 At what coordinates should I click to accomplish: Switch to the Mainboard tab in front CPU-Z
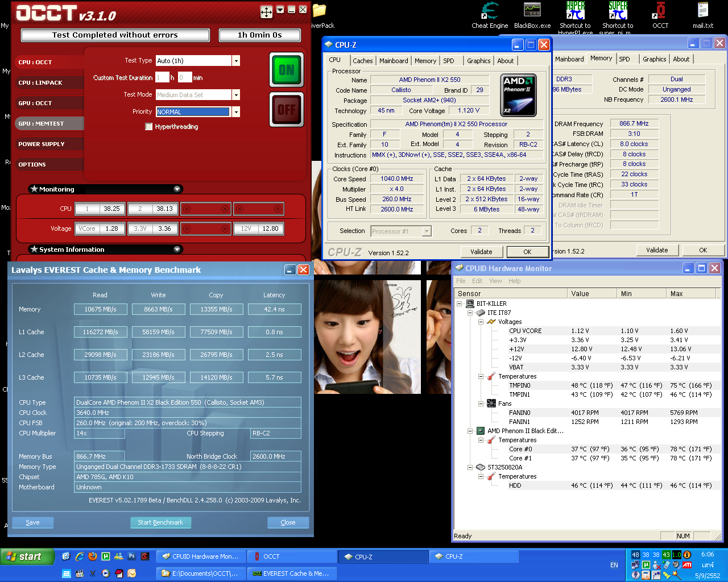394,61
